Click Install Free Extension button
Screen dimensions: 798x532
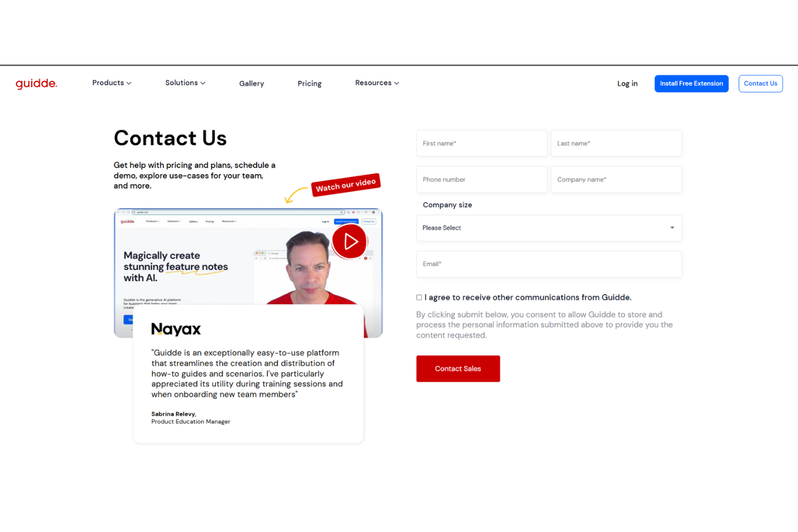point(691,84)
